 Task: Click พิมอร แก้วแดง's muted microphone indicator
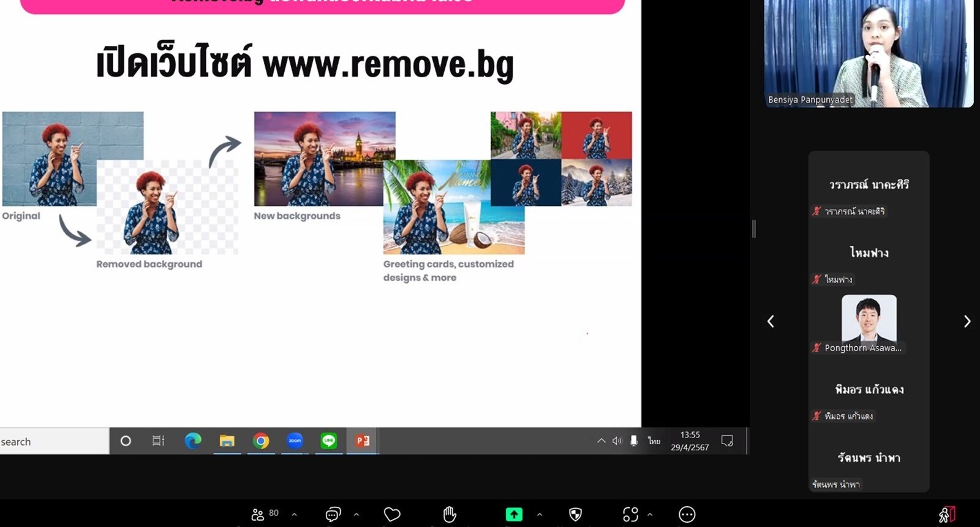(x=816, y=416)
